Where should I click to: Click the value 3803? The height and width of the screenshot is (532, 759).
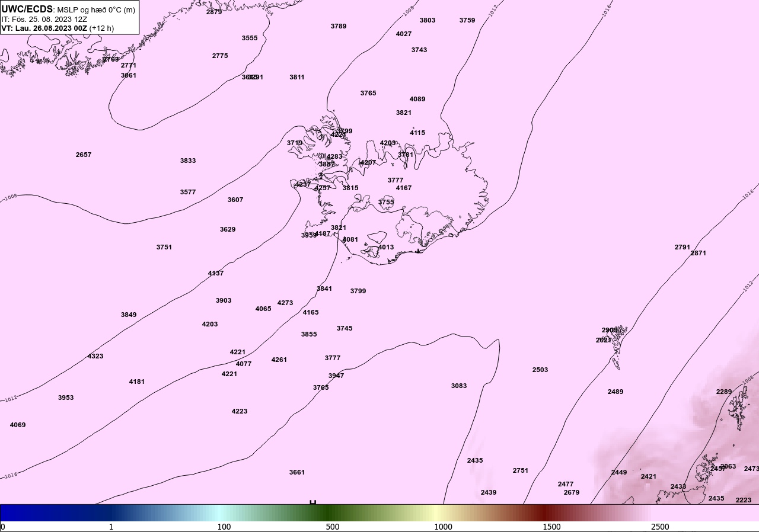[428, 20]
